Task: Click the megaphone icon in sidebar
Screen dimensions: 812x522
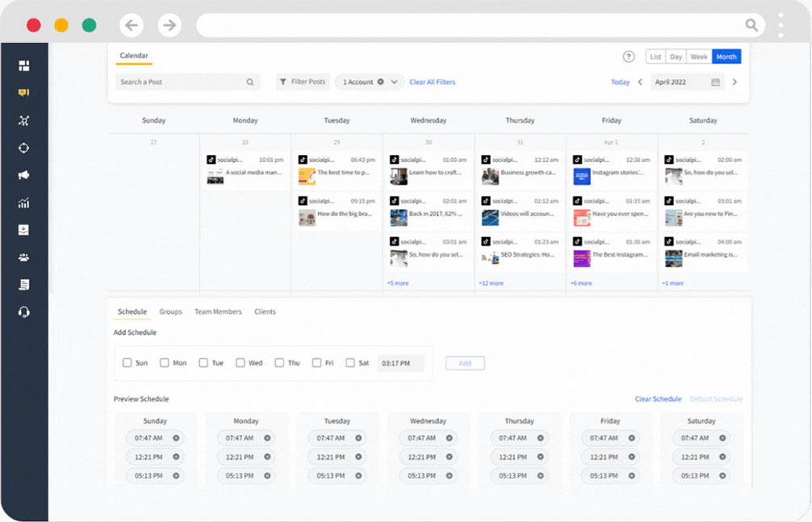Action: tap(23, 175)
